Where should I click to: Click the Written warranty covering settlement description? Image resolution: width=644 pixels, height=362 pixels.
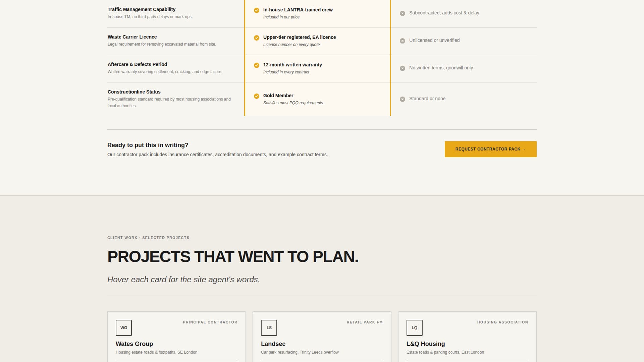point(165,72)
